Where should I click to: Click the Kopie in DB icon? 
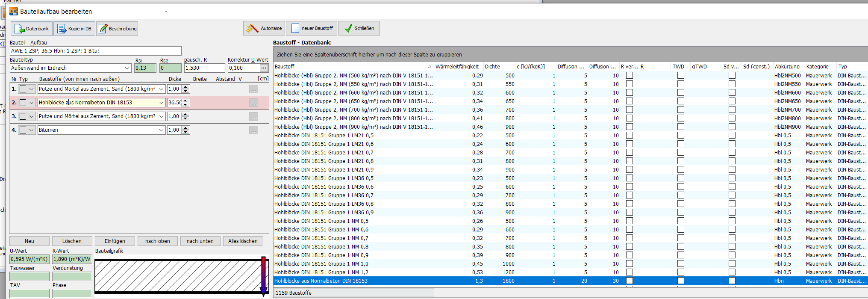(62, 29)
